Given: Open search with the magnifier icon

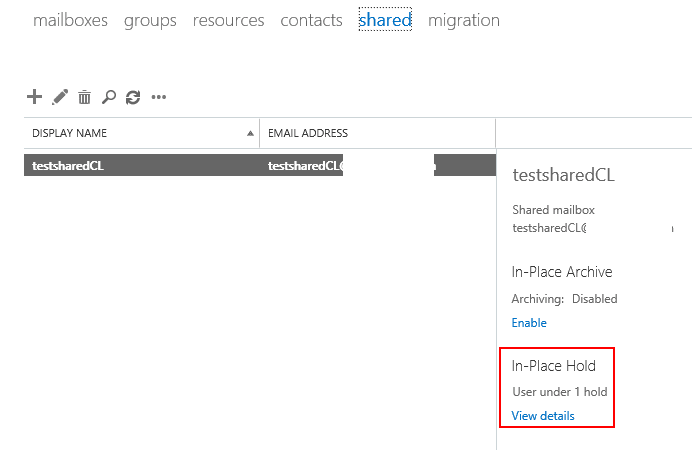Looking at the screenshot, I should click(109, 97).
